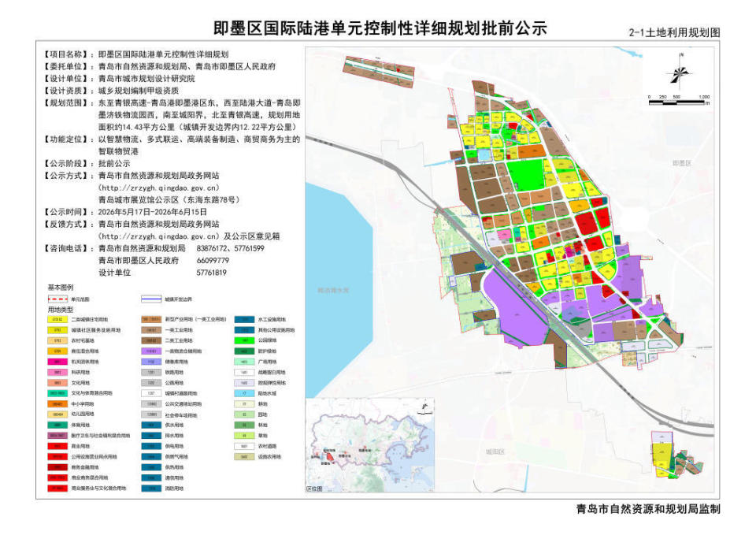Click the 城阳区 label on the map

[x=495, y=452]
